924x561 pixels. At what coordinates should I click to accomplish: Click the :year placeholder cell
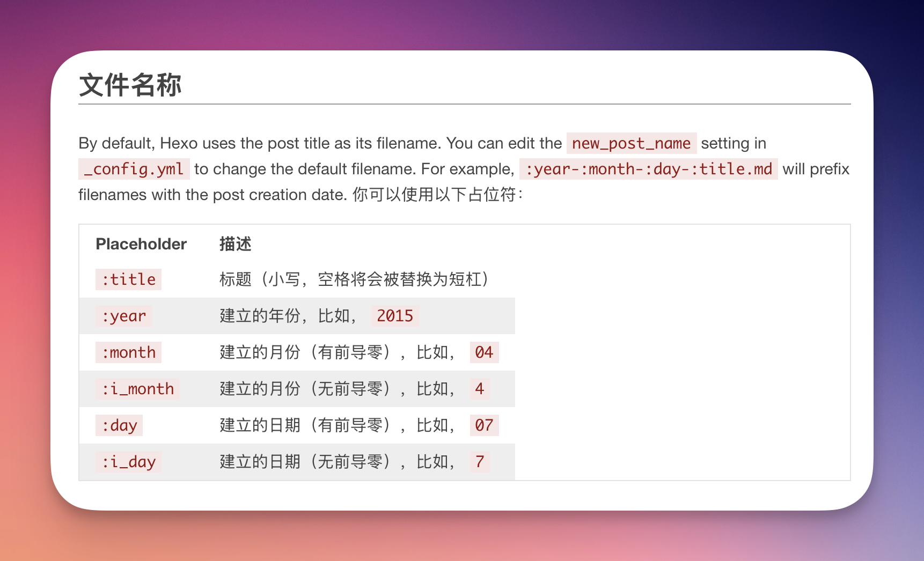pos(124,316)
